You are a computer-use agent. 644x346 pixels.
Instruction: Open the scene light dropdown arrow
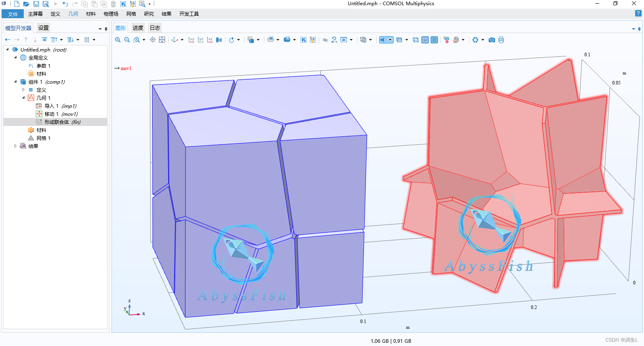pyautogui.click(x=390, y=40)
